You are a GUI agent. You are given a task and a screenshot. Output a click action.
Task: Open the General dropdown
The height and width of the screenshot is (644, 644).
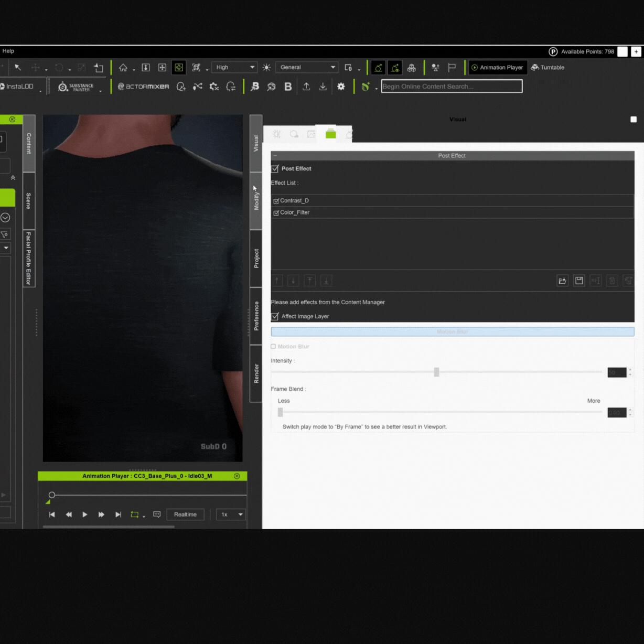(x=307, y=68)
